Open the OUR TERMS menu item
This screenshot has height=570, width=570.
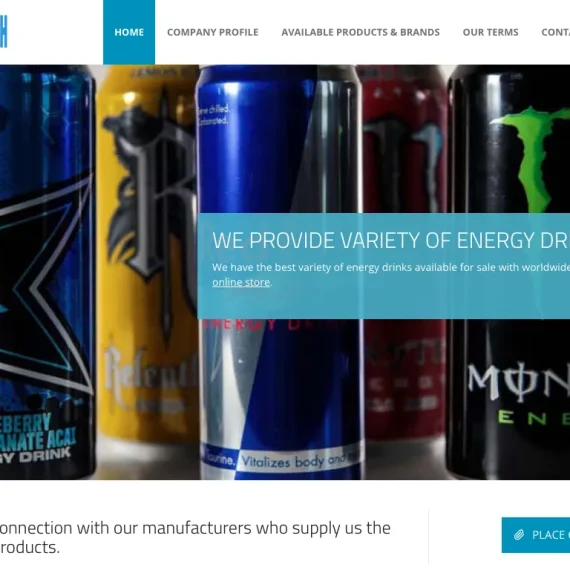click(x=490, y=32)
